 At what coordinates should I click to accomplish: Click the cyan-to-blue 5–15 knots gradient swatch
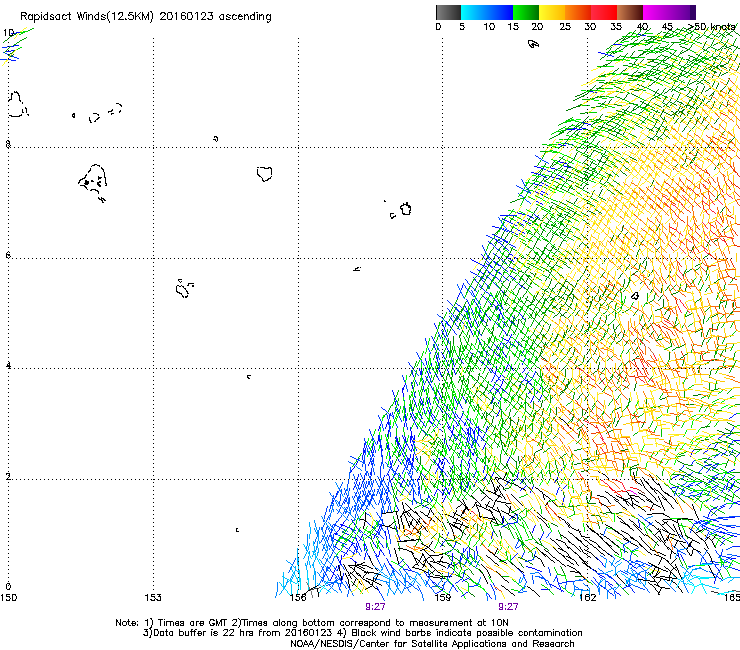tap(487, 12)
